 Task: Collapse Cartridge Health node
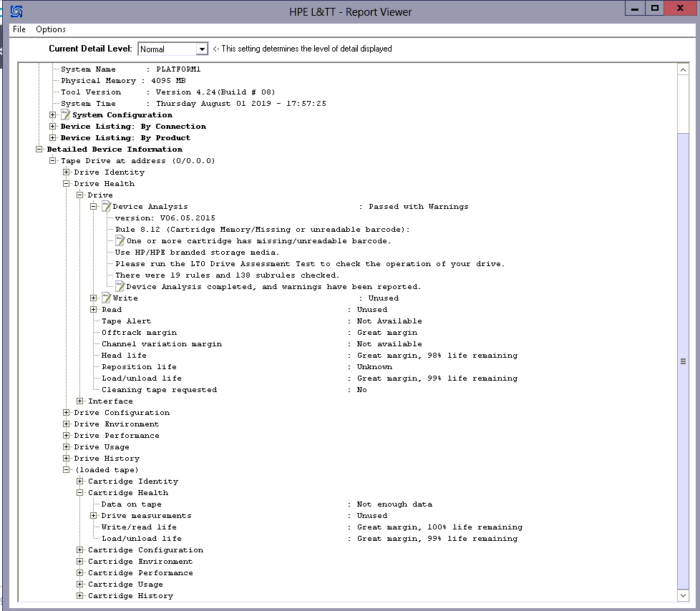click(x=80, y=493)
